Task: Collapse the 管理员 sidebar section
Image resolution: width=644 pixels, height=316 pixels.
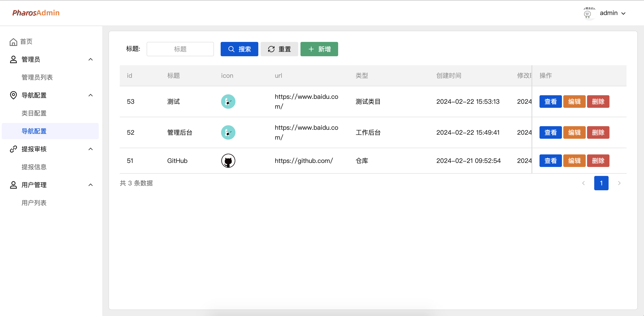Action: coord(91,59)
